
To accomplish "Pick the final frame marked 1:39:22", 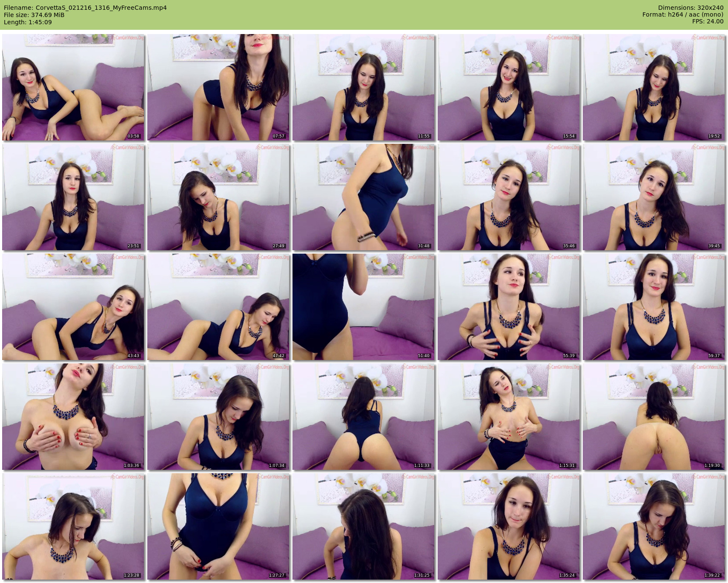I will (654, 526).
